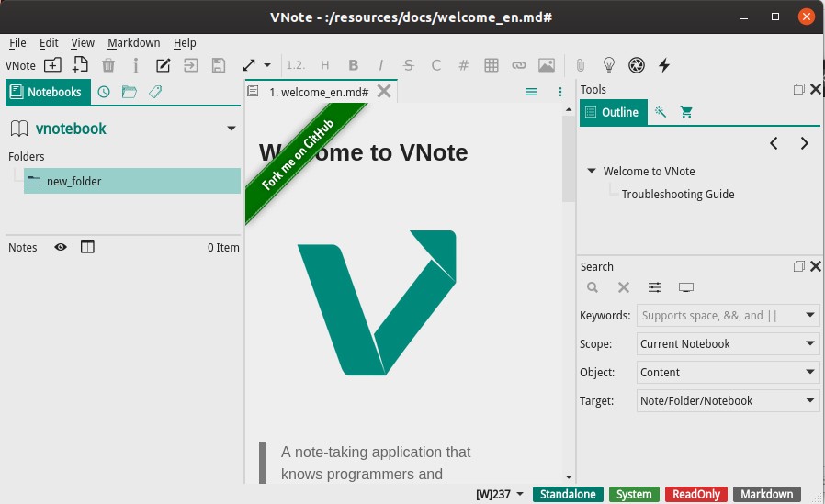The height and width of the screenshot is (504, 825).
Task: Float the Tools panel
Action: pyautogui.click(x=798, y=89)
